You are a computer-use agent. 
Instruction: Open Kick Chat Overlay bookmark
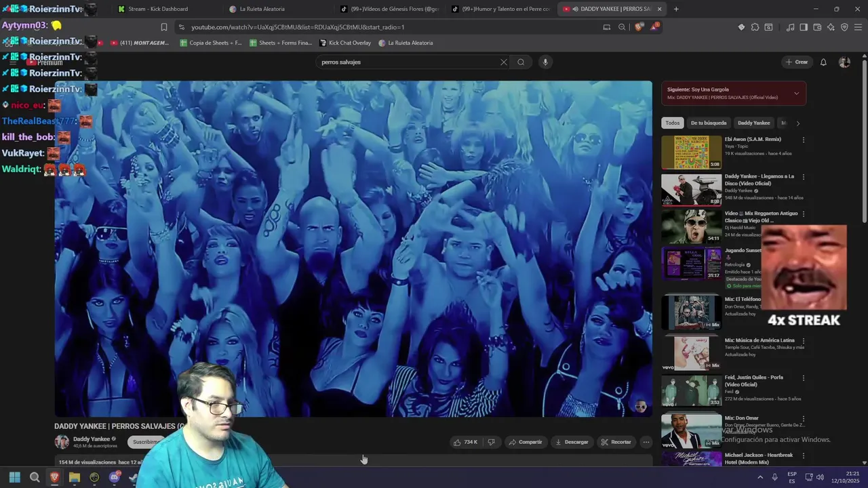coord(344,43)
